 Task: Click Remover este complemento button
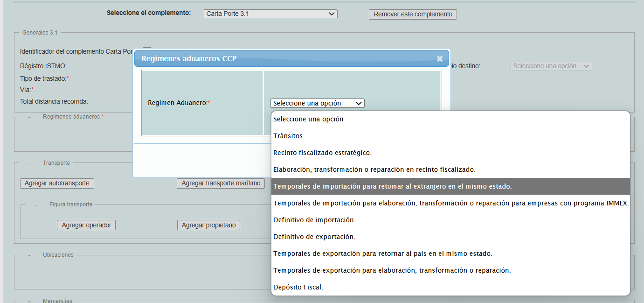(413, 14)
